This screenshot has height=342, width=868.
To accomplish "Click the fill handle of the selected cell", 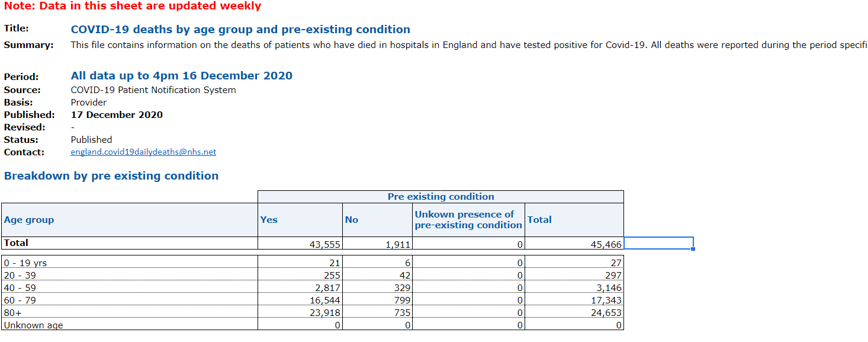I will click(693, 249).
